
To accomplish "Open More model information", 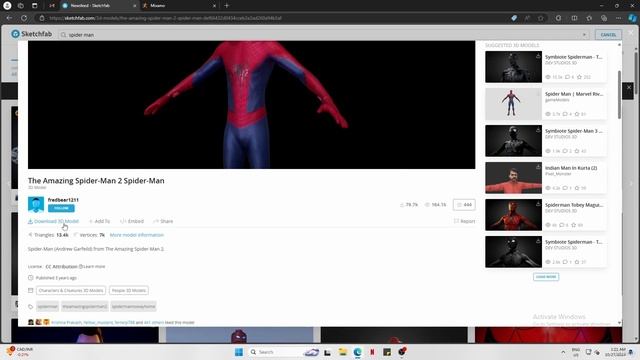I will 137,235.
